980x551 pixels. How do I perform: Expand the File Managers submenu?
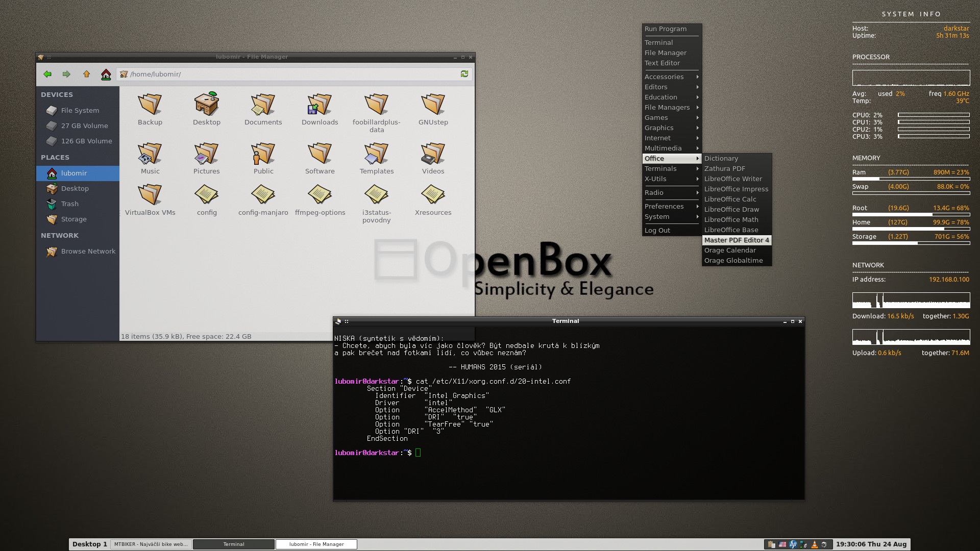click(x=672, y=107)
